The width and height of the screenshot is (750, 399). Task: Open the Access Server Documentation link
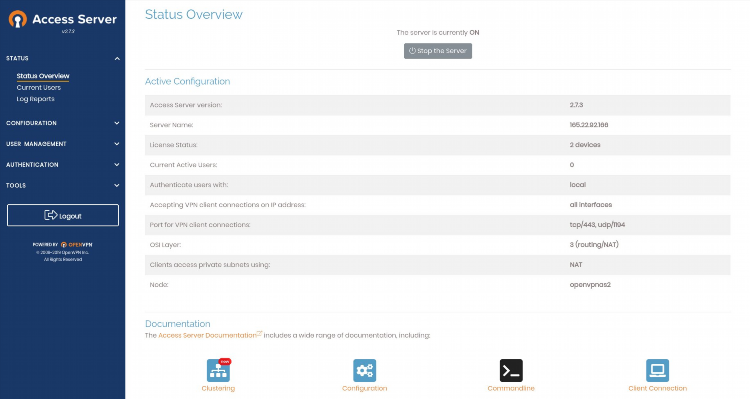coord(207,335)
